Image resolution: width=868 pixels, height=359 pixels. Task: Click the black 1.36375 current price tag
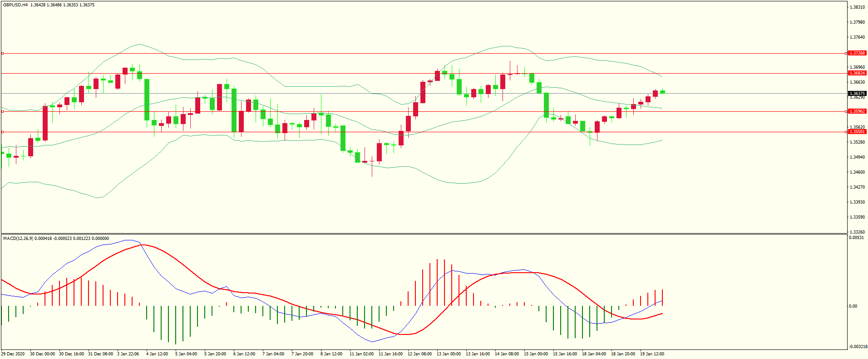(x=857, y=94)
